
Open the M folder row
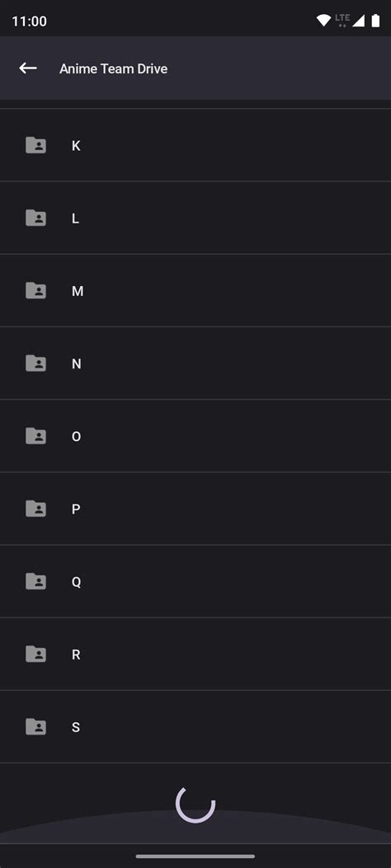point(195,291)
